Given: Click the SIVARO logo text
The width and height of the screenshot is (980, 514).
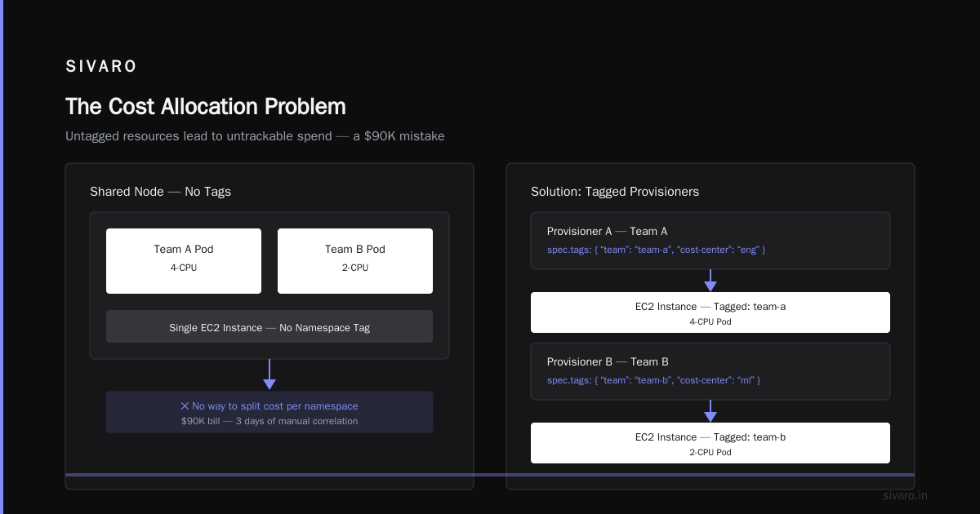Looking at the screenshot, I should pyautogui.click(x=101, y=67).
